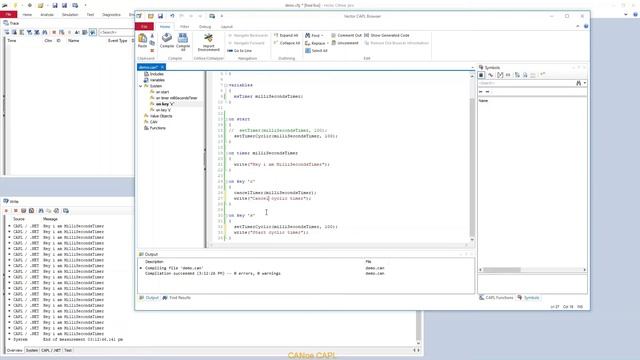The width and height of the screenshot is (640, 360).
Task: Select 'on timer milliSecondsTimer' tree item
Action: tap(173, 98)
